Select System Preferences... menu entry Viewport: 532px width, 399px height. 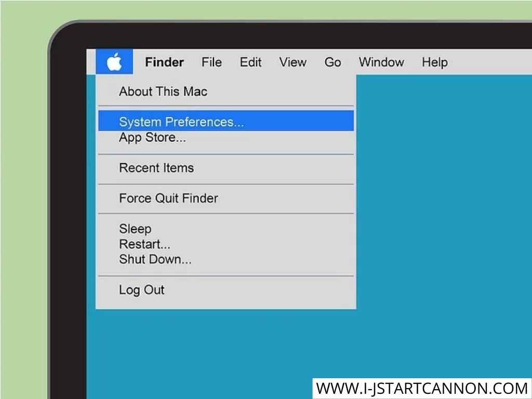(226, 121)
